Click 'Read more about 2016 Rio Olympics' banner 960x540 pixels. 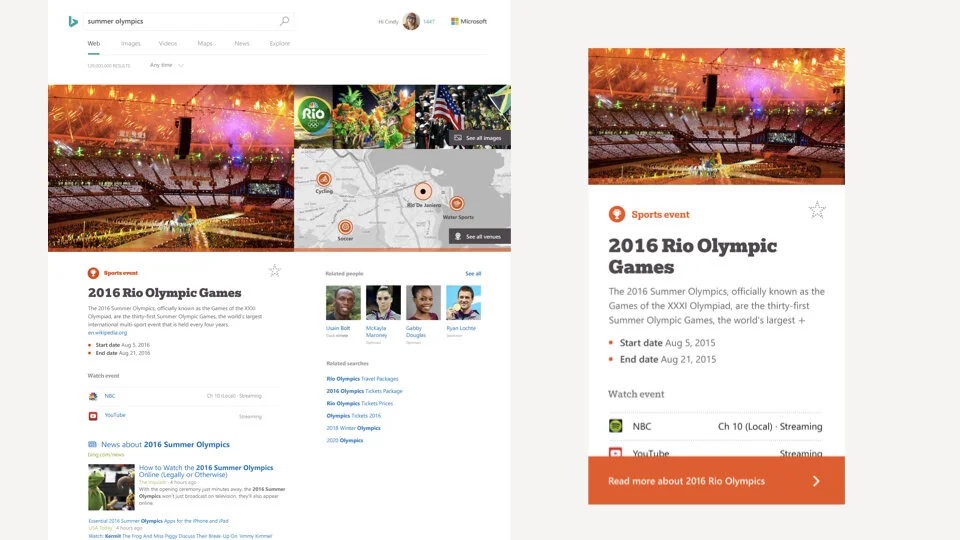pyautogui.click(x=716, y=481)
